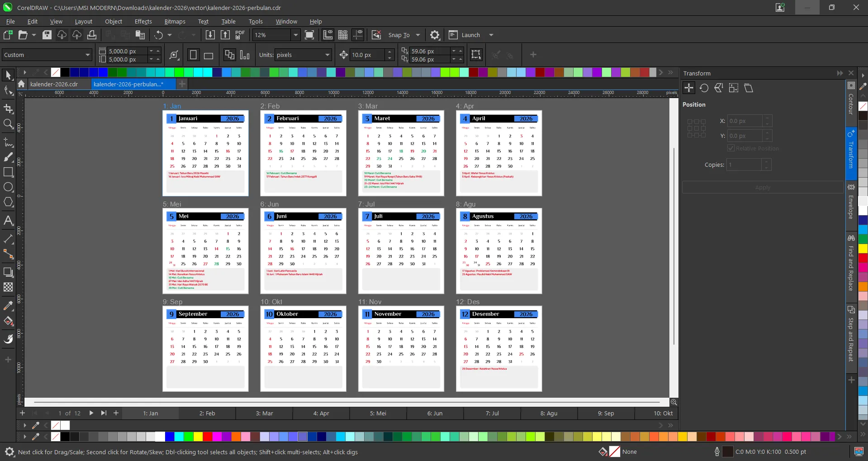
Task: Switch page orientation to portrait
Action: [193, 55]
